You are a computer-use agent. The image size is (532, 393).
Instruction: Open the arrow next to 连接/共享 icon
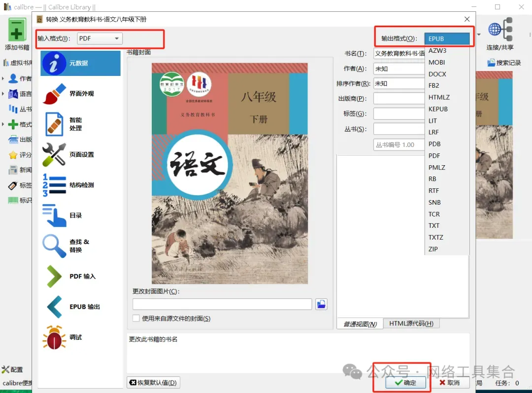[x=479, y=35]
